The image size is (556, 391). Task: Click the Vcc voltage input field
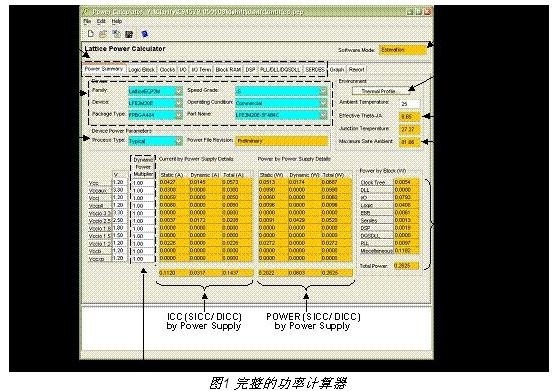119,182
